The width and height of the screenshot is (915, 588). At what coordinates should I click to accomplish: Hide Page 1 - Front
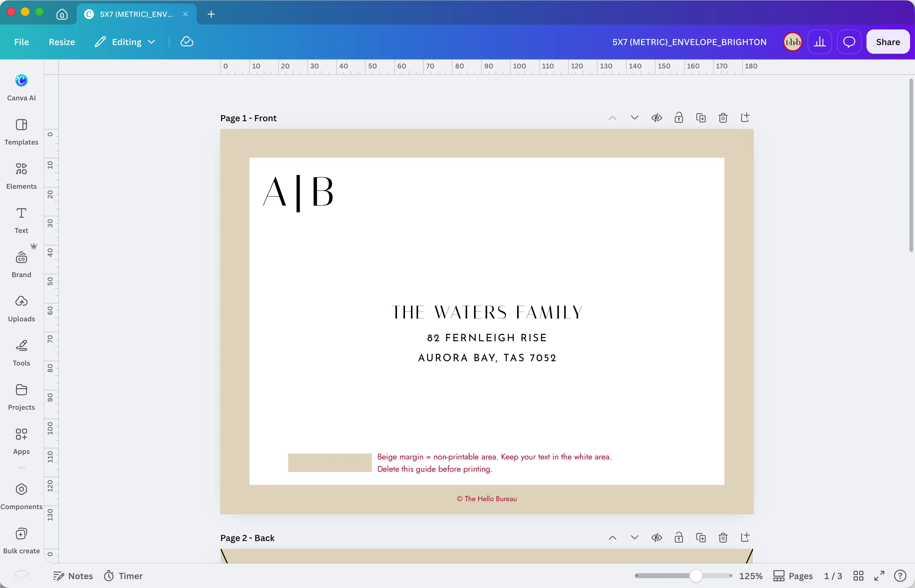coord(656,118)
